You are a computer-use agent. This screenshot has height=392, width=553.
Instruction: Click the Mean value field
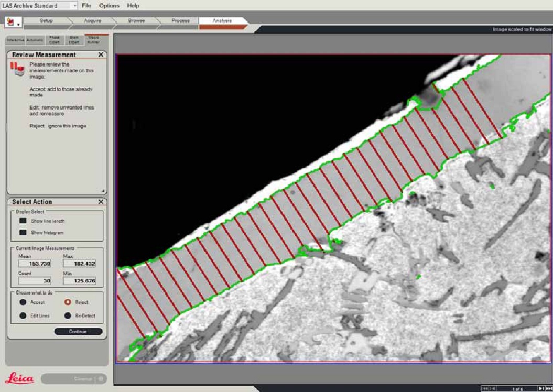tap(35, 264)
